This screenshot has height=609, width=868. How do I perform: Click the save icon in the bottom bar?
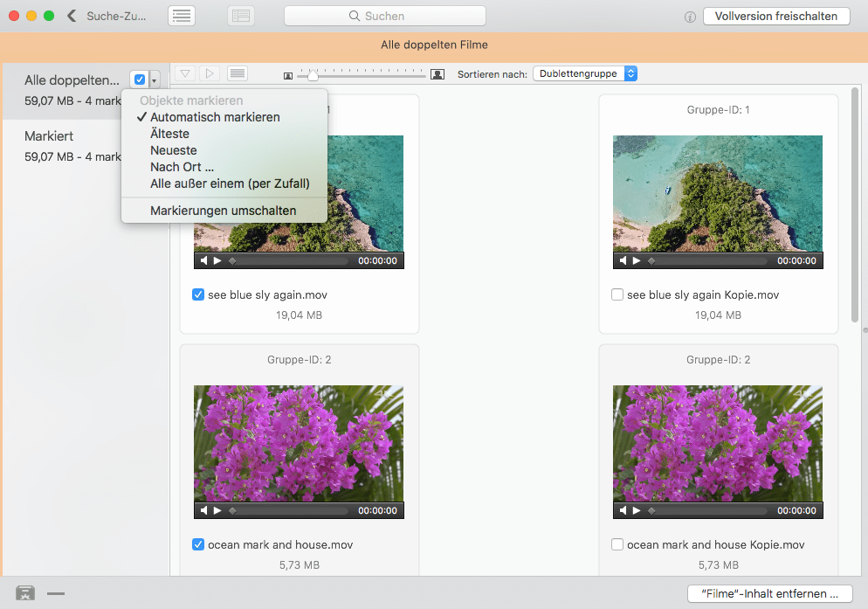(x=24, y=592)
